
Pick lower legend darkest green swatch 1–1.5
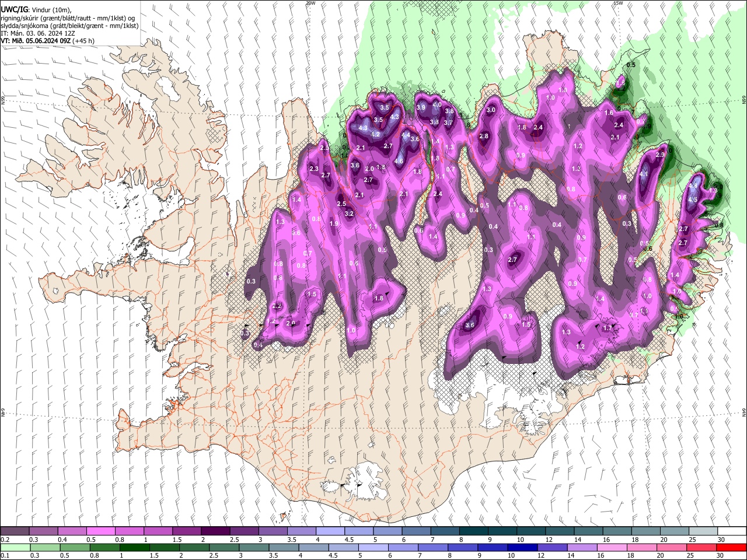click(135, 547)
